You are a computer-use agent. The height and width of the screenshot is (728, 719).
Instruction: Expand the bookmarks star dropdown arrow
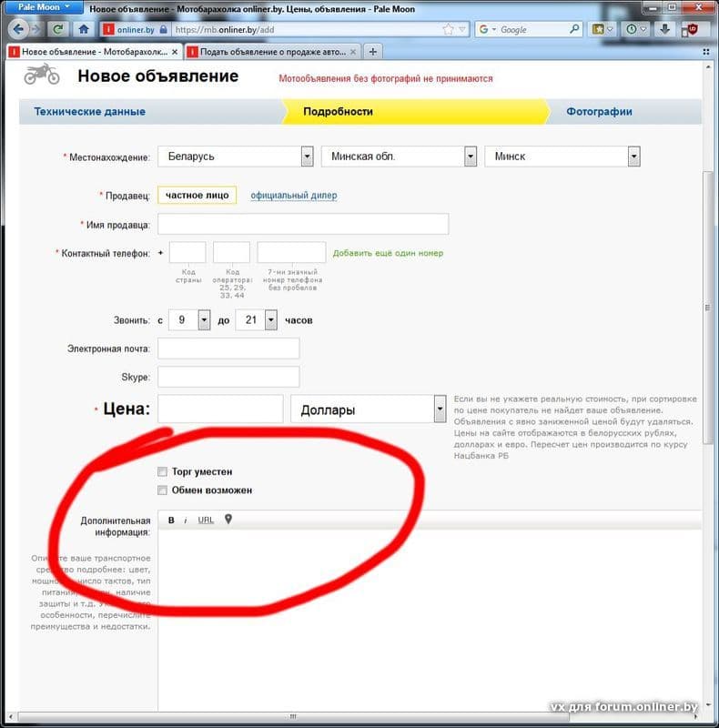(610, 29)
